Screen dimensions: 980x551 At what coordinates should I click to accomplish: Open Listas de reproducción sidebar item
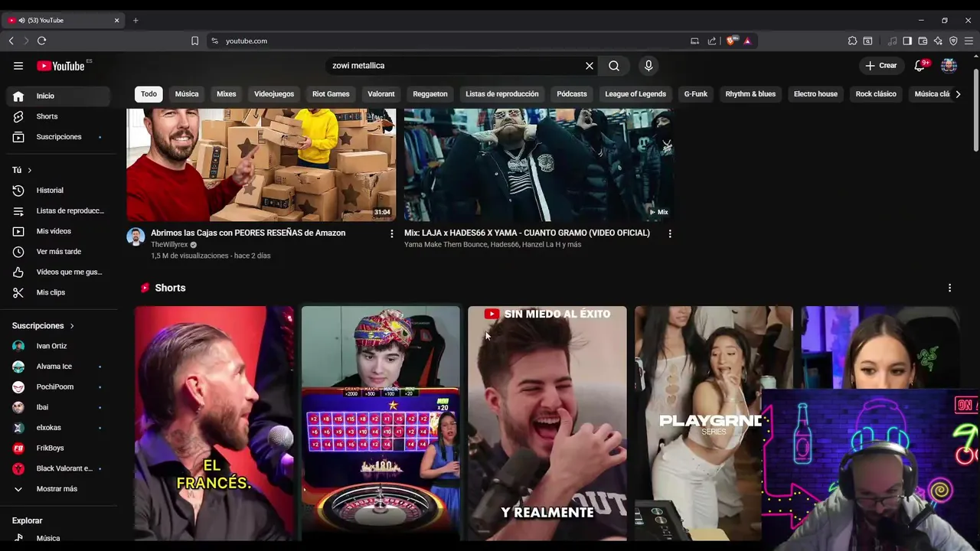(x=58, y=210)
